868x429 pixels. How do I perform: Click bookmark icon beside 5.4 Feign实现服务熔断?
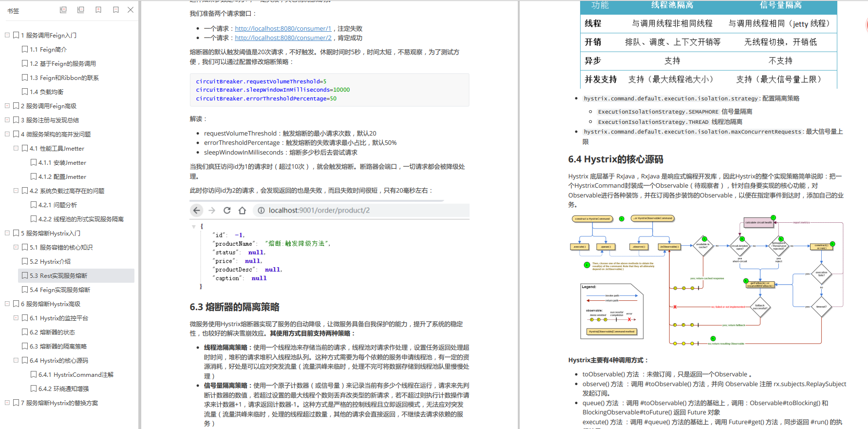(x=25, y=290)
